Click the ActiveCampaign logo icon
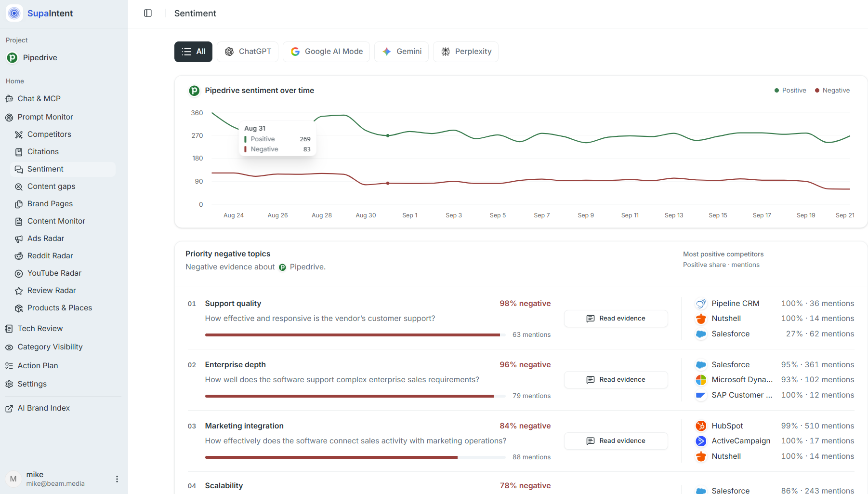Screen dimensions: 868x494 coord(701,441)
